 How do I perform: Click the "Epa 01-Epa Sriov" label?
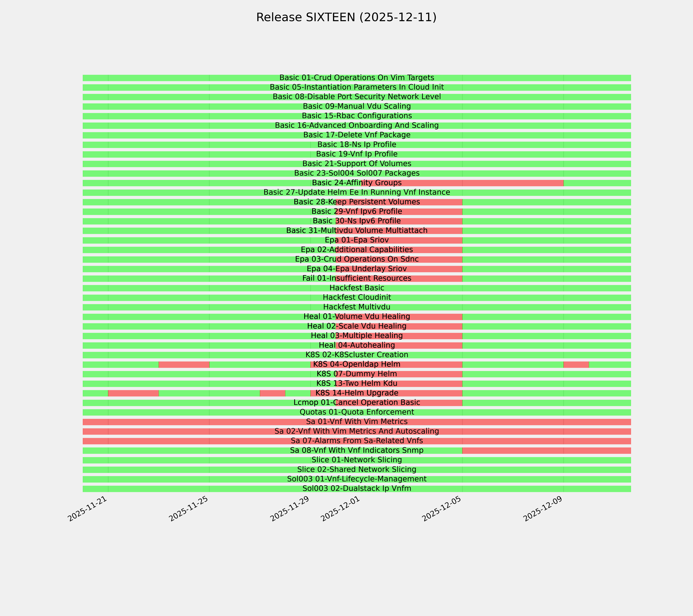[x=357, y=240]
